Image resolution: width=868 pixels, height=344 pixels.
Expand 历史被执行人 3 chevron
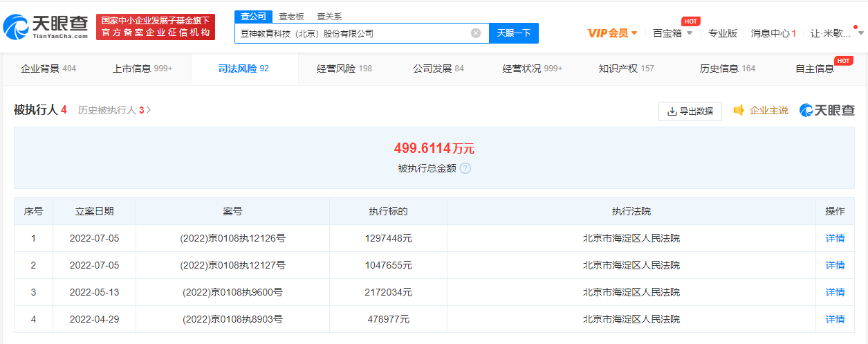(149, 110)
